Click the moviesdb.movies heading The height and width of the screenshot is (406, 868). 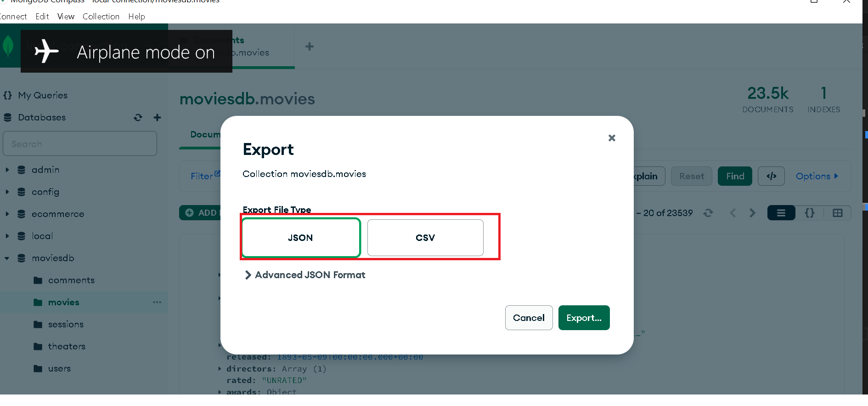point(247,99)
